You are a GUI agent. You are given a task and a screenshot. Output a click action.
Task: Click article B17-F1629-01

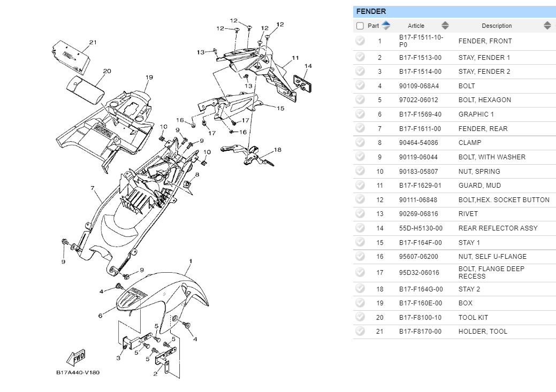click(x=420, y=186)
